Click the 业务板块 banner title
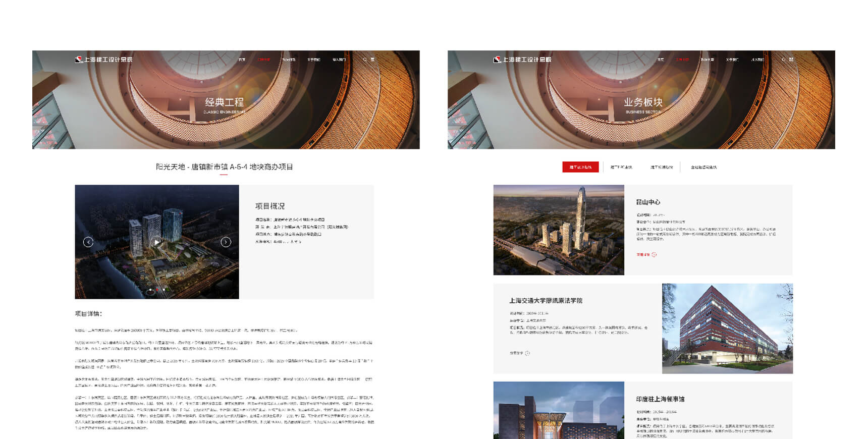This screenshot has width=868, height=439. coord(643,102)
